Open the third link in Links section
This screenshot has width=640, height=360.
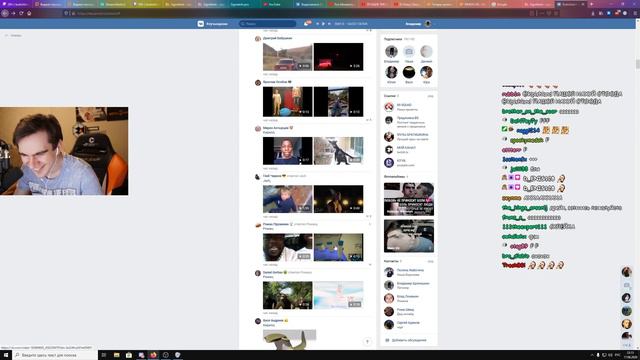[x=408, y=136]
